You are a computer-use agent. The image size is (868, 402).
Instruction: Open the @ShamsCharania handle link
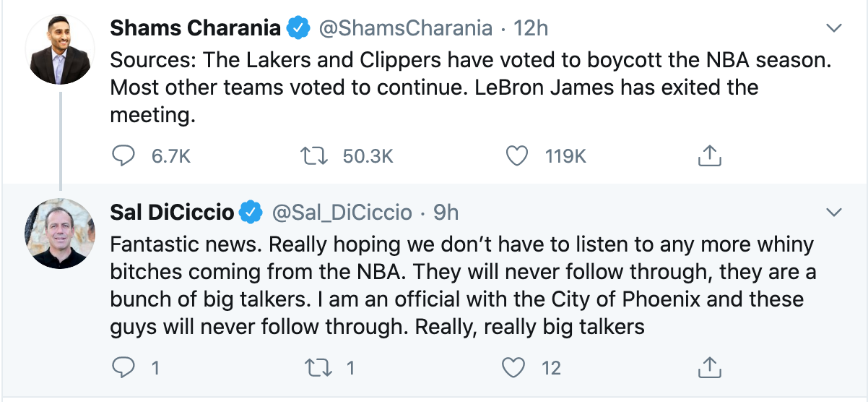406,28
